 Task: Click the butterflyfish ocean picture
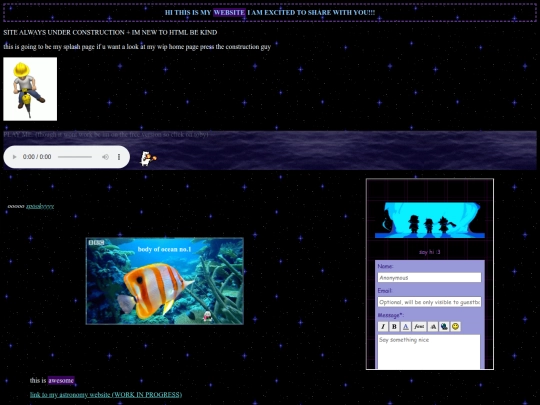point(165,281)
